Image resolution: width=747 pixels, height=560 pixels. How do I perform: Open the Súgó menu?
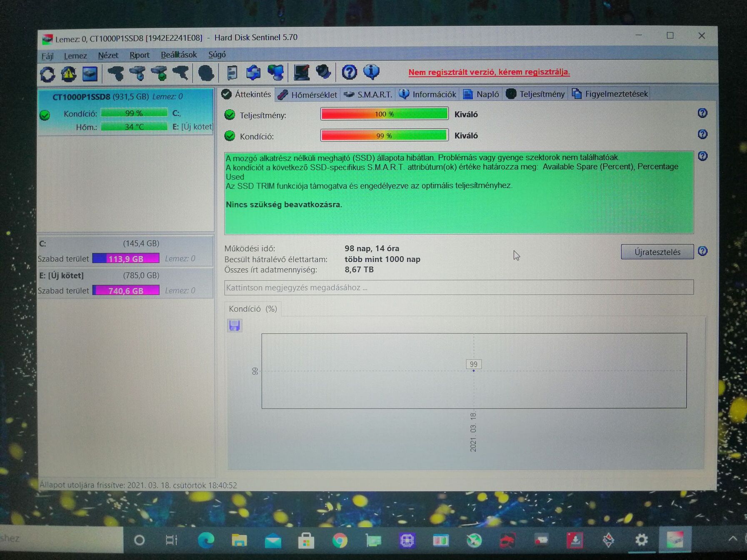point(217,55)
